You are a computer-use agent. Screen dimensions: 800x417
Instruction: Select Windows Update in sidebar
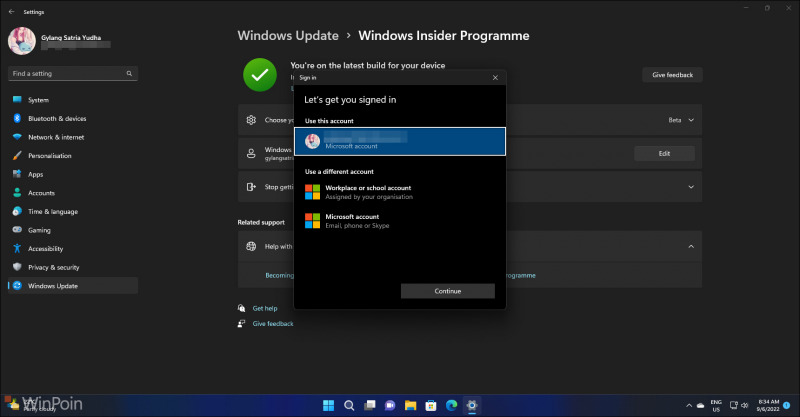[x=73, y=286]
